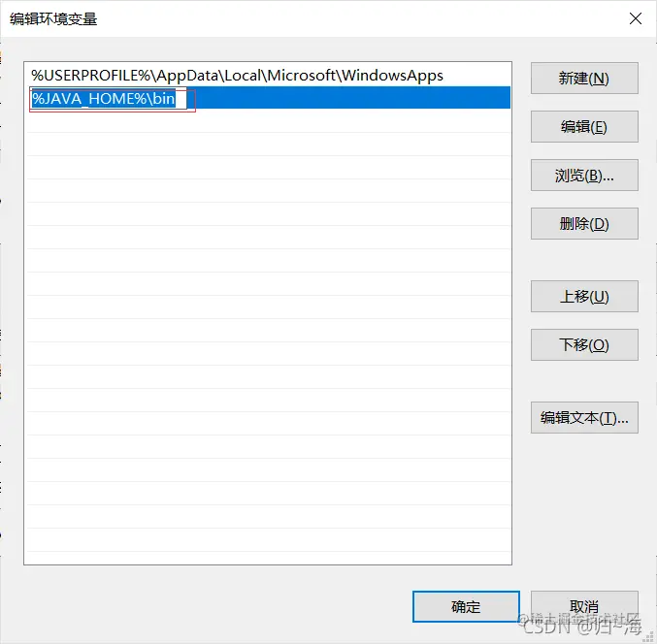The height and width of the screenshot is (644, 657).
Task: Click the blue highlighted row right of the edit box
Action: tap(348, 98)
